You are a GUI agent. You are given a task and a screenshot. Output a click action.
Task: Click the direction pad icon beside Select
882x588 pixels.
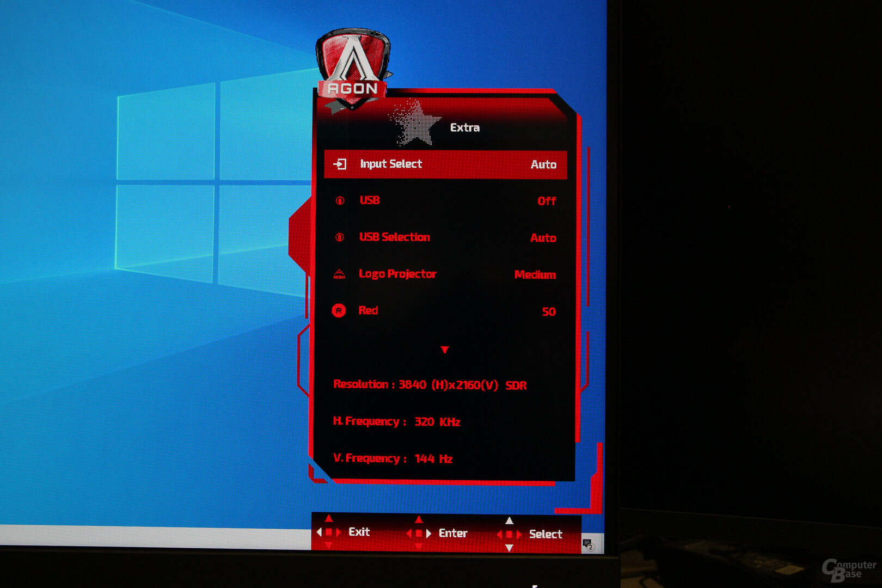509,535
